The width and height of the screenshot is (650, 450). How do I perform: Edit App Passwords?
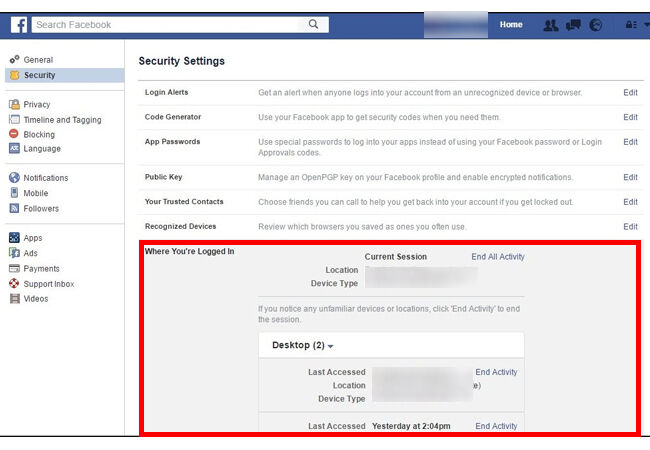point(630,142)
